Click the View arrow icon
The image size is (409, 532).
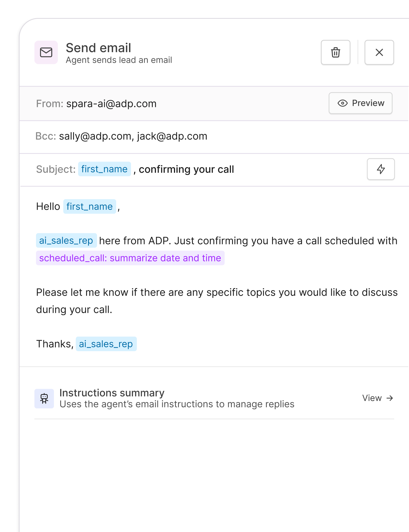pyautogui.click(x=390, y=398)
